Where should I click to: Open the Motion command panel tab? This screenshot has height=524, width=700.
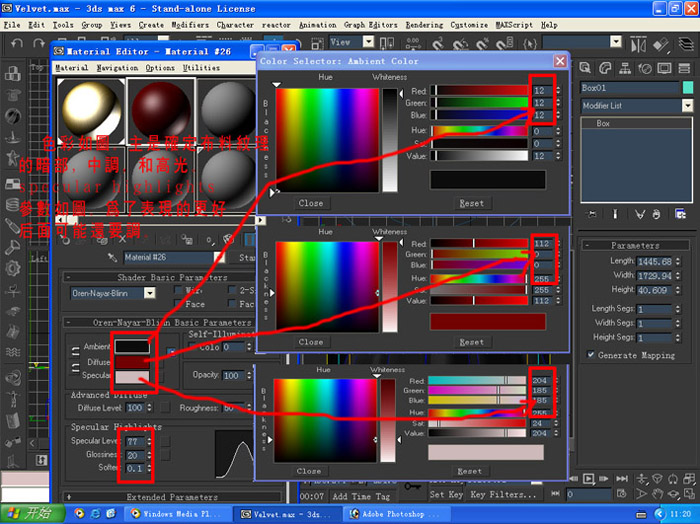pyautogui.click(x=645, y=68)
